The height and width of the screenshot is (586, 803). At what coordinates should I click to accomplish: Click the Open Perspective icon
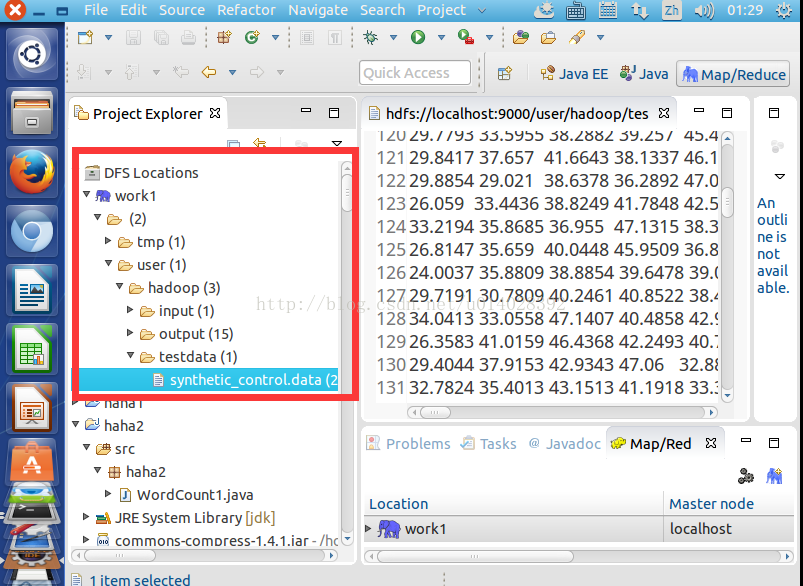(x=505, y=74)
